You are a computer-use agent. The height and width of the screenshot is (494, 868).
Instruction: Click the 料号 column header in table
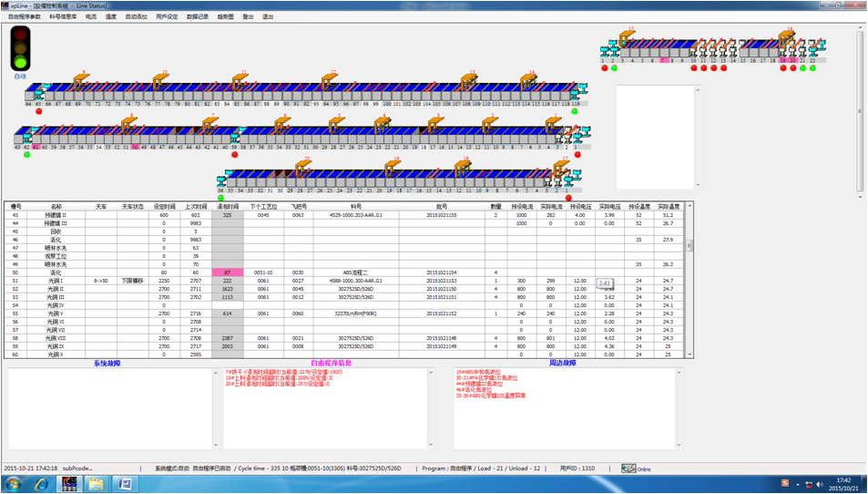point(355,207)
